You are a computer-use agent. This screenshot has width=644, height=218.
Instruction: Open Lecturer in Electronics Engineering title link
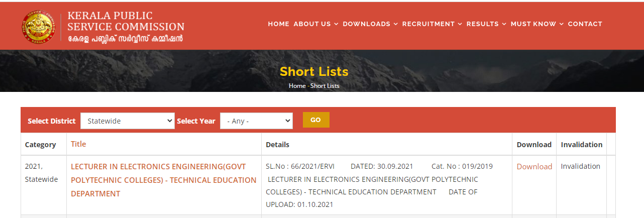click(x=164, y=180)
